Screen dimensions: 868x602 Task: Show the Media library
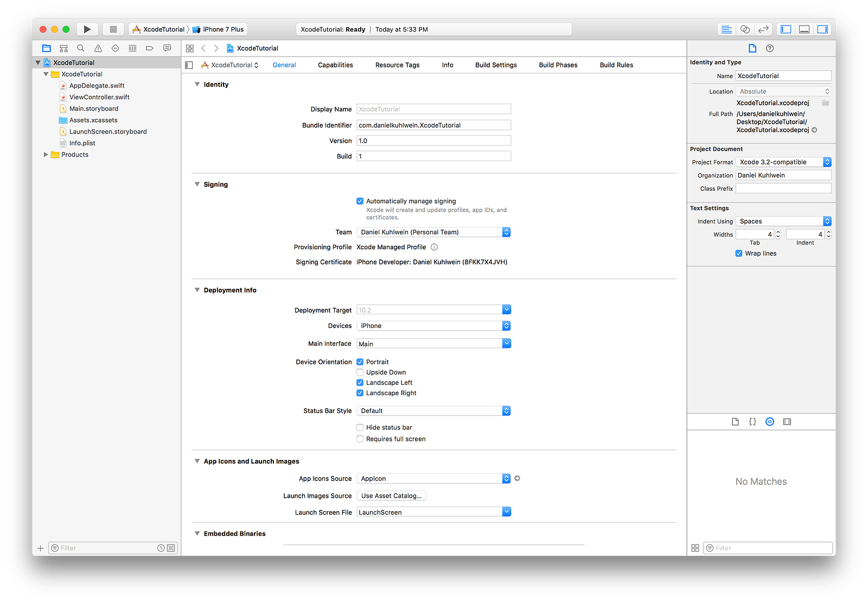pyautogui.click(x=787, y=422)
